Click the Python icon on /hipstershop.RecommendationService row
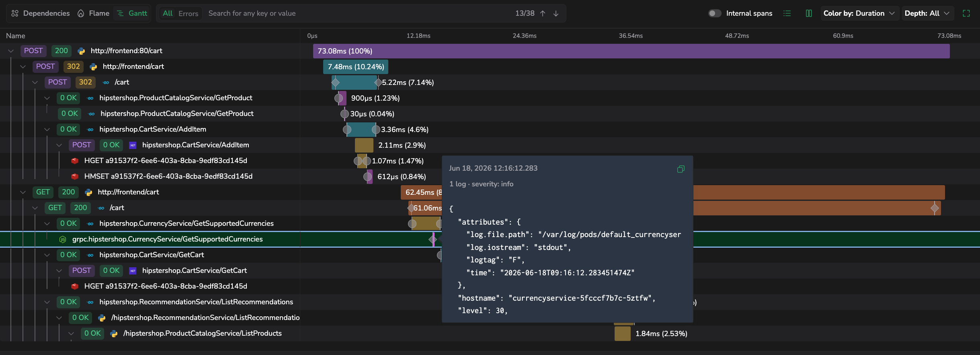The image size is (980, 355). 102,318
